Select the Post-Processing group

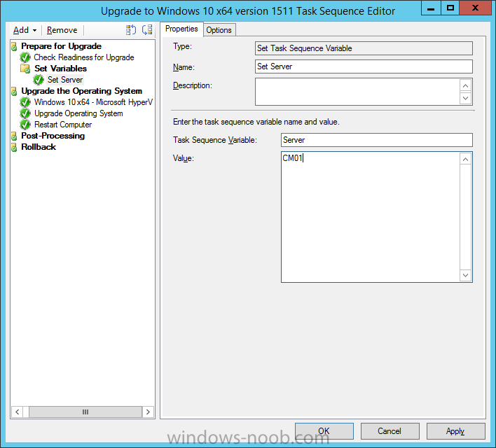tap(53, 136)
